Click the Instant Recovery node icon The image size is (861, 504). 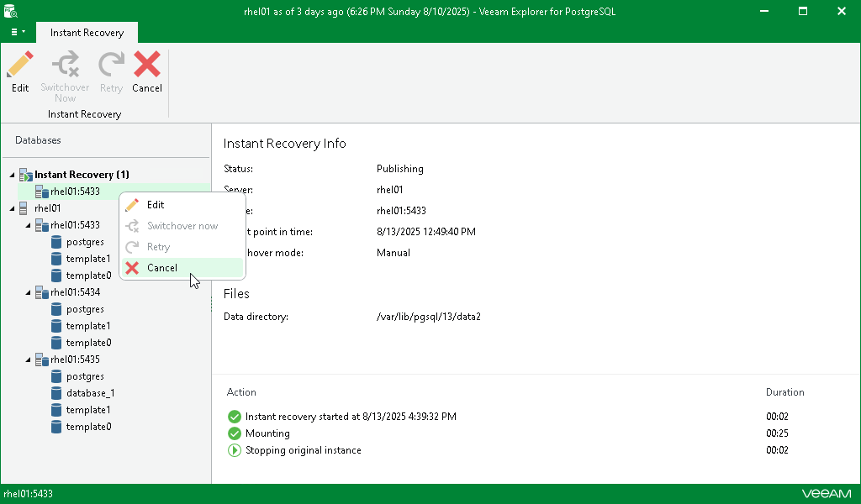[25, 175]
